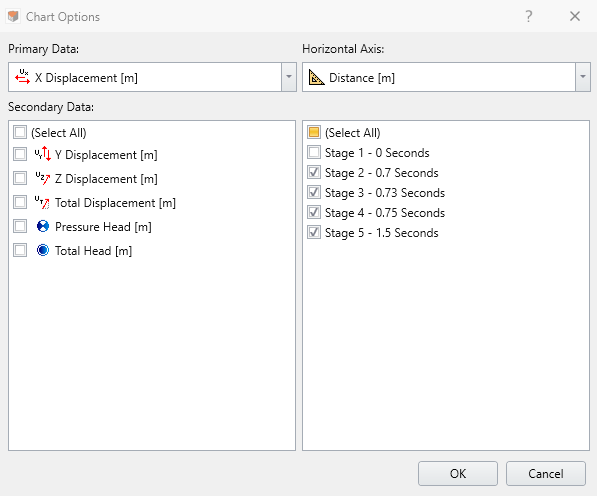This screenshot has height=496, width=597.
Task: Uncheck Stage 3 - 0.73 Seconds
Action: (x=314, y=192)
